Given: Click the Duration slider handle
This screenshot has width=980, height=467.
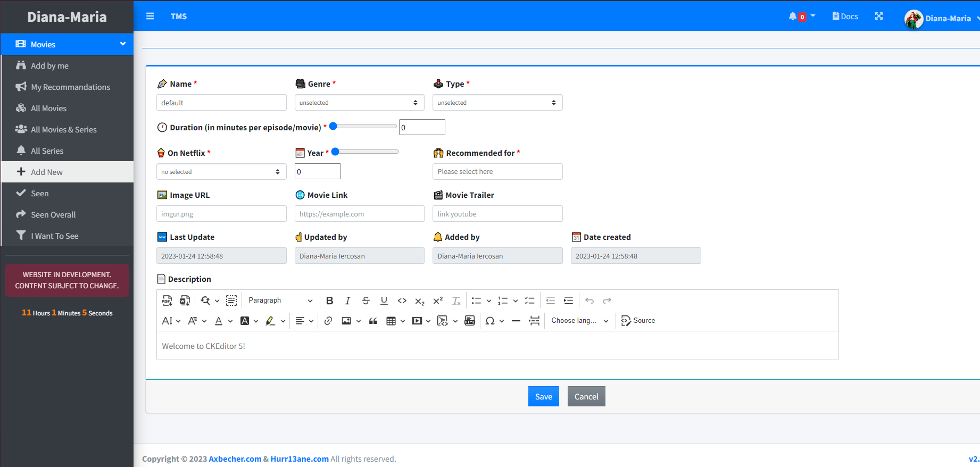Looking at the screenshot, I should (334, 127).
